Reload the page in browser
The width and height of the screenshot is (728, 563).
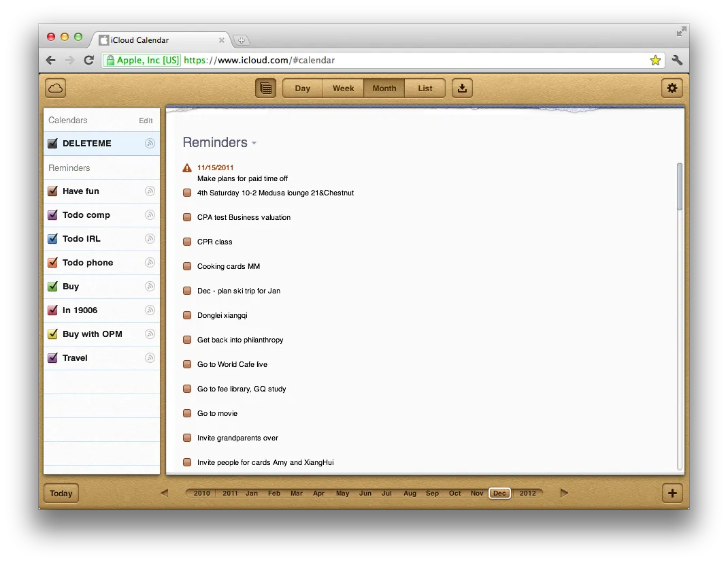pos(88,61)
